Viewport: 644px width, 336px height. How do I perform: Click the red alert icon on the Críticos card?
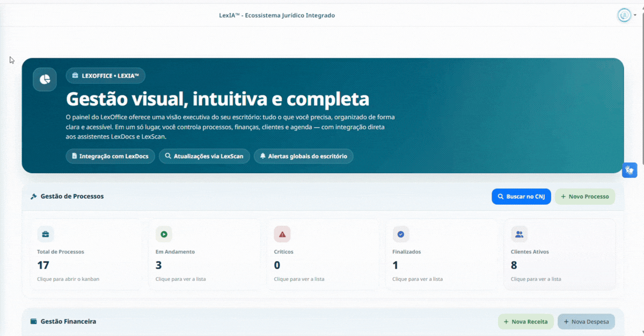click(282, 234)
